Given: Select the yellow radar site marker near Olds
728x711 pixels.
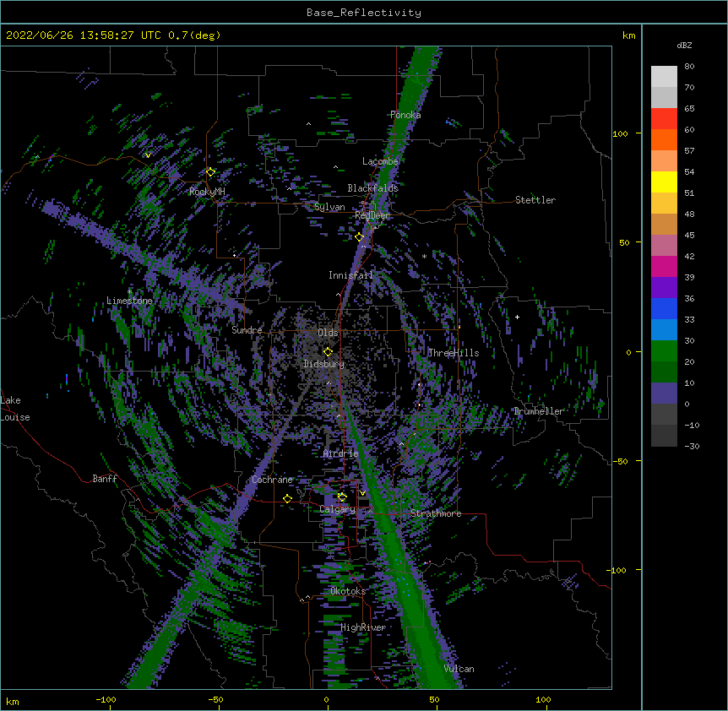Looking at the screenshot, I should point(328,352).
